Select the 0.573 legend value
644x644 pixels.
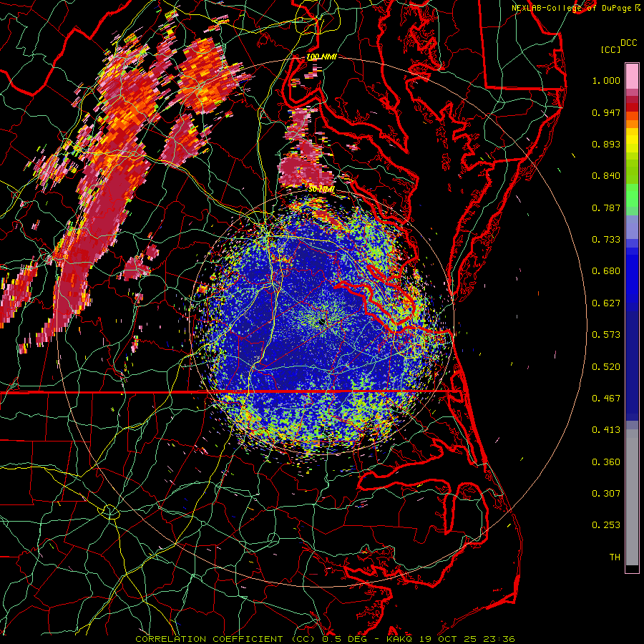click(x=606, y=335)
